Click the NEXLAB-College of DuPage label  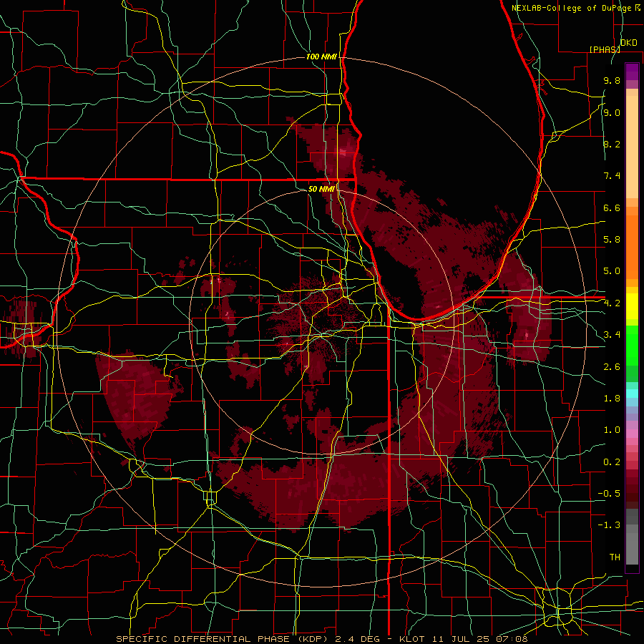pyautogui.click(x=571, y=8)
